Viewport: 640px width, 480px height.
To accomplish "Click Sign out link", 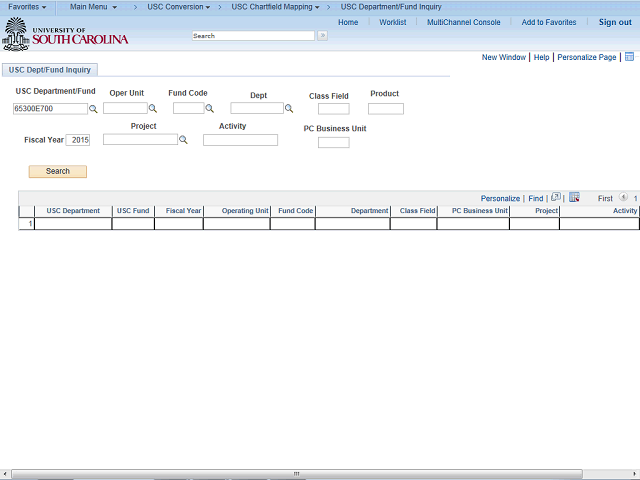I will pos(615,22).
